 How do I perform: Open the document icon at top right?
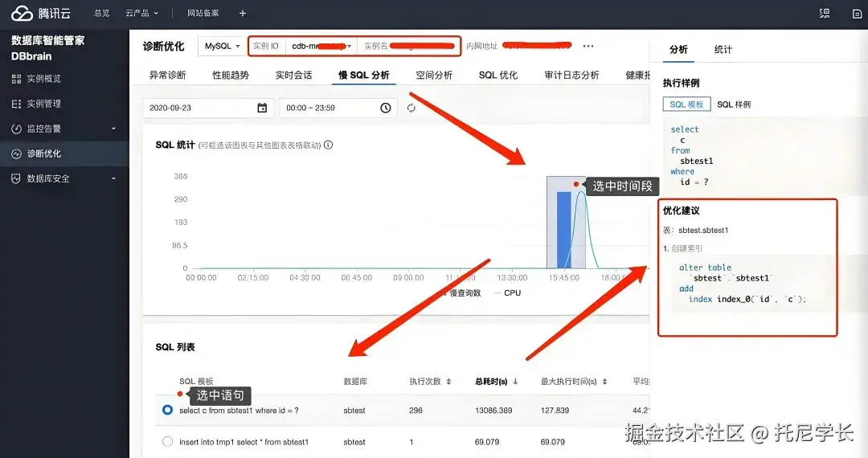857,14
